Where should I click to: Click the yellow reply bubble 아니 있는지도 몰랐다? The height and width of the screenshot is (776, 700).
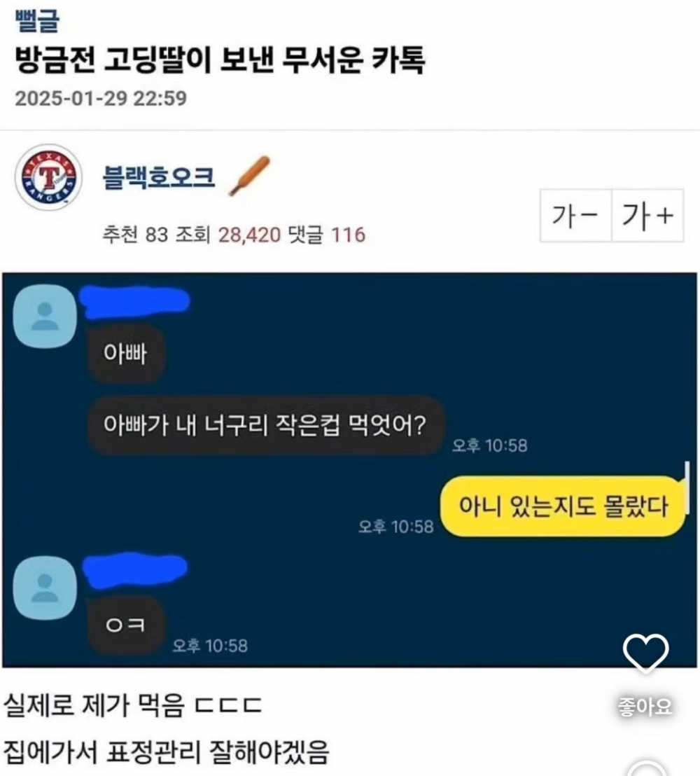[x=563, y=506]
